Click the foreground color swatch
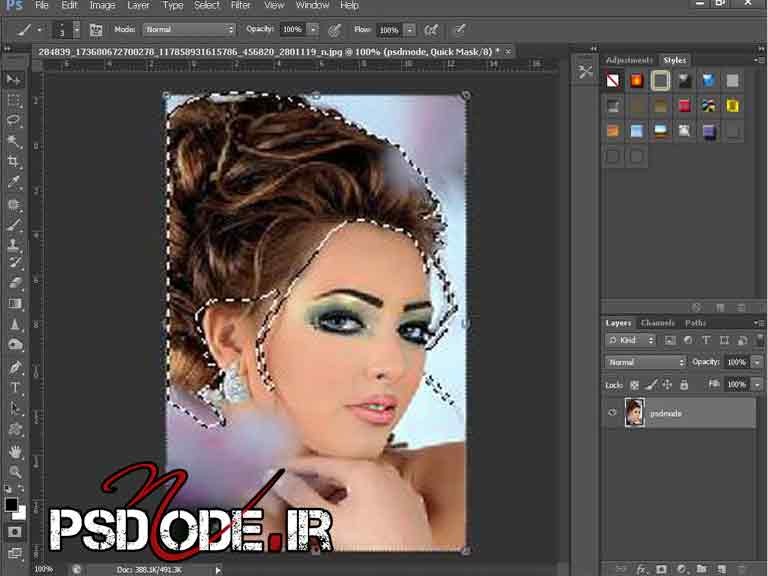This screenshot has height=576, width=768. tap(11, 504)
